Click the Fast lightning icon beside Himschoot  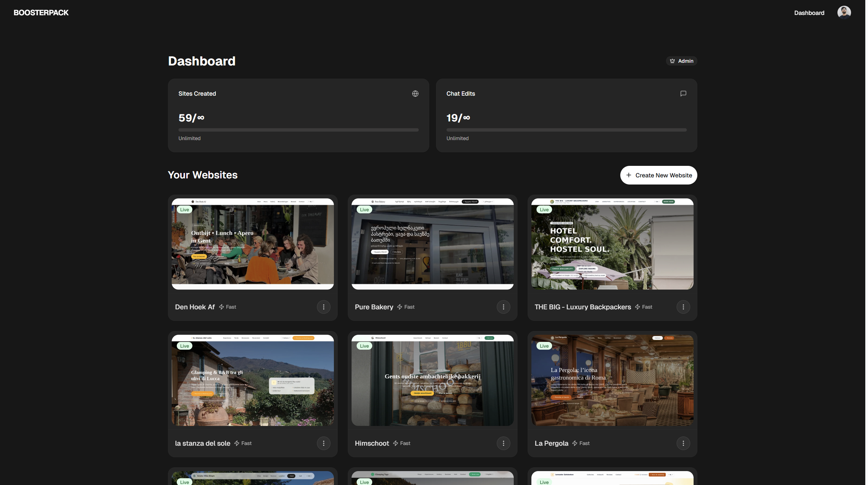coord(396,443)
